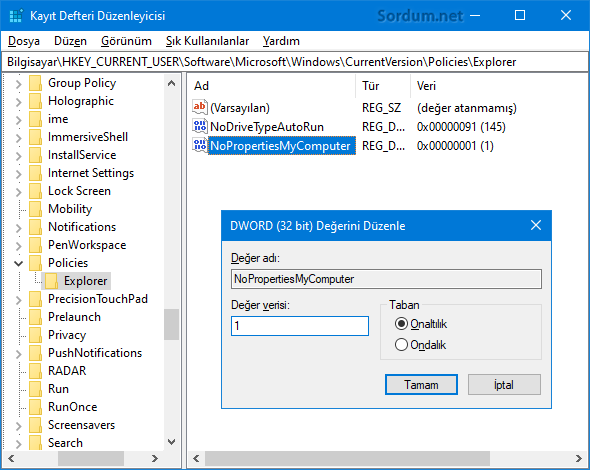590x470 pixels.
Task: Expand the Group Policy tree node
Action: (18, 84)
